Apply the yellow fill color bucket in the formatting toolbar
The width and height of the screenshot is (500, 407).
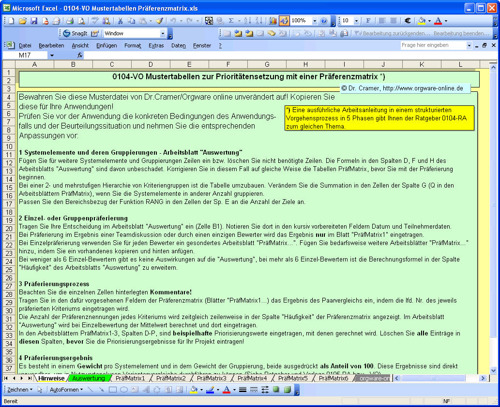[422, 21]
